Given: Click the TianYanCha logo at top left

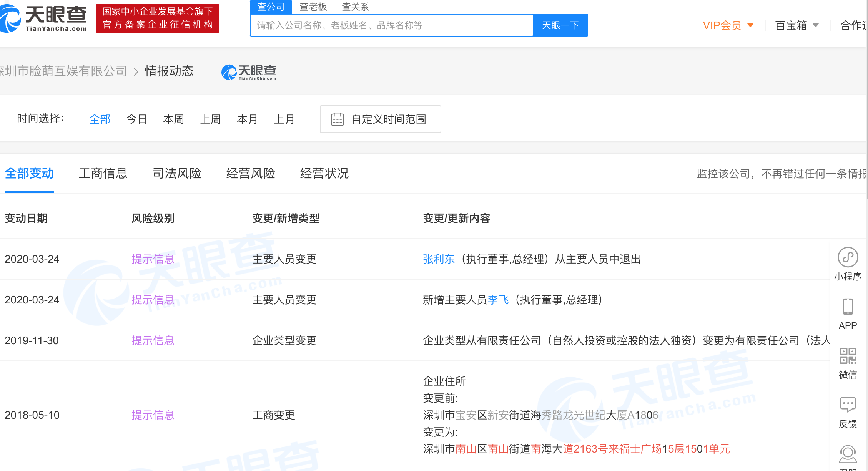Looking at the screenshot, I should [x=43, y=18].
